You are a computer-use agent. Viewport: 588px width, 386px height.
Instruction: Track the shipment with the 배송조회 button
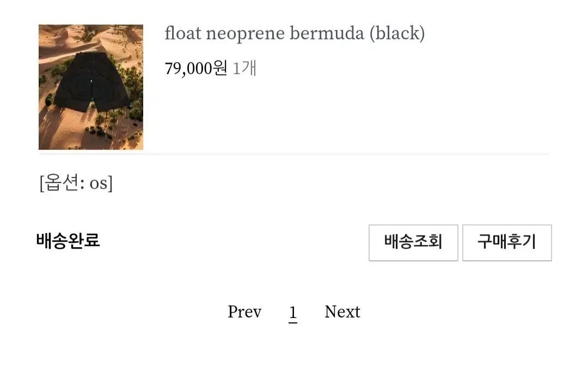coord(413,242)
